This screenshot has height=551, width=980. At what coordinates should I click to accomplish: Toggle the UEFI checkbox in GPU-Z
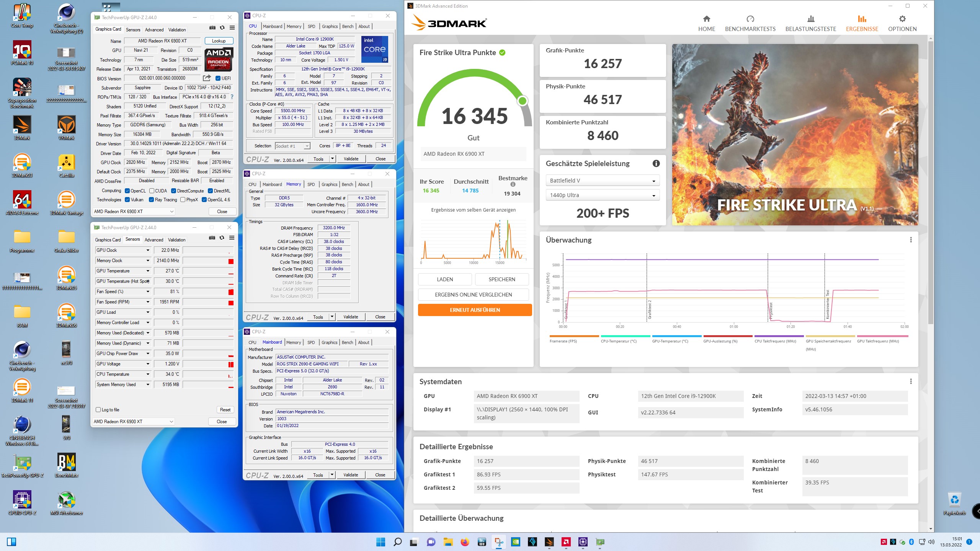click(x=218, y=78)
